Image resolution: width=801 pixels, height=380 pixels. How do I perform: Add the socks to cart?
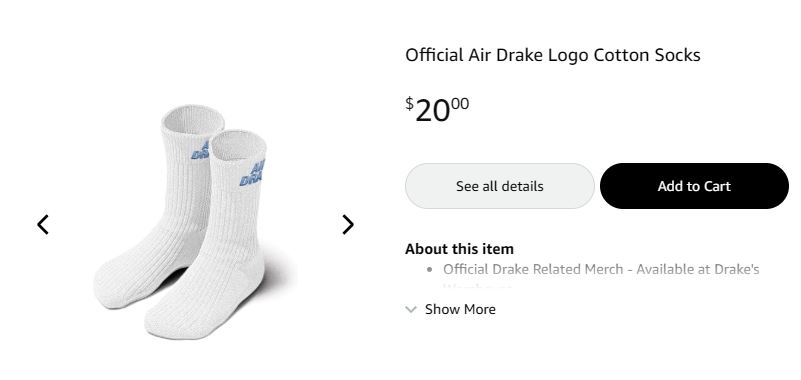point(694,186)
